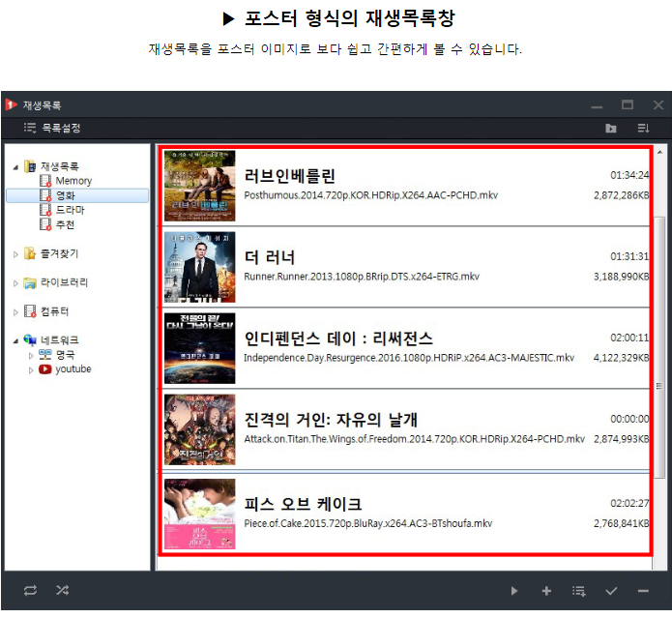
Task: Select 컴퓨터 computer item
Action: (55, 311)
